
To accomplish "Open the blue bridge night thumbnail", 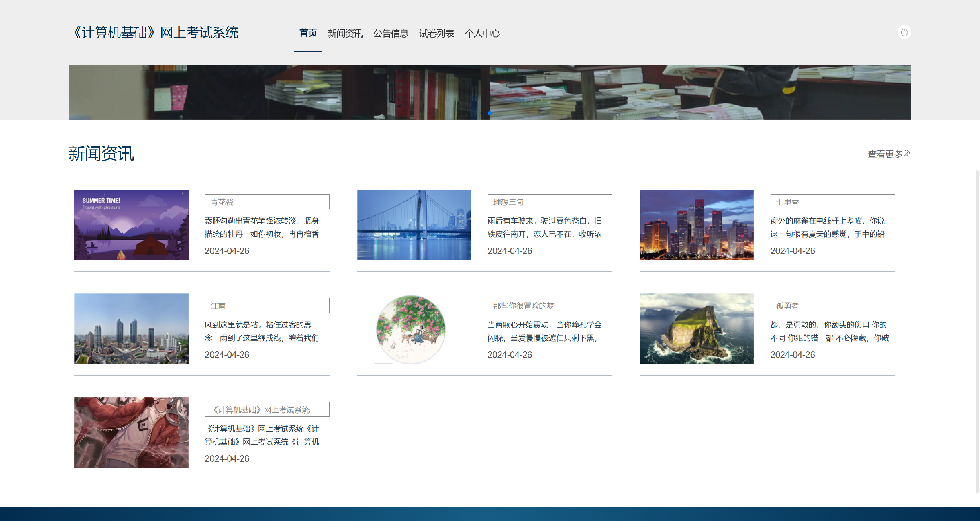I will [x=414, y=225].
